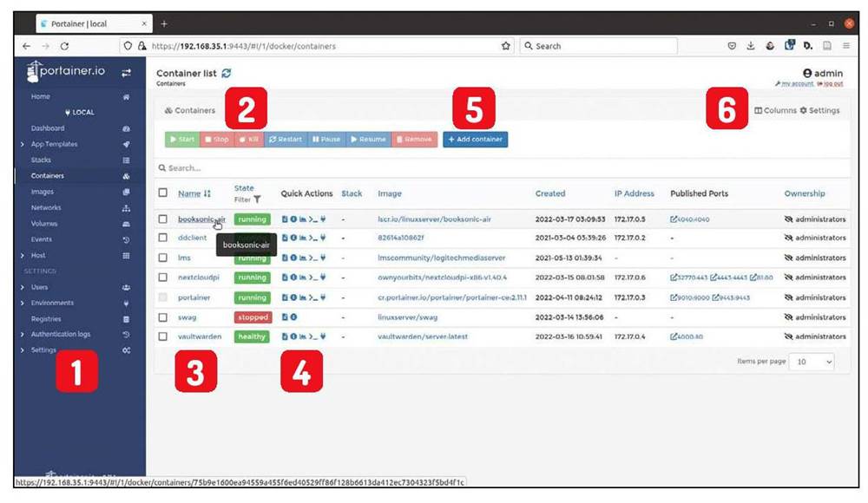Open logs icon for swag container
Viewport: 868px width, 503px height.
285,317
